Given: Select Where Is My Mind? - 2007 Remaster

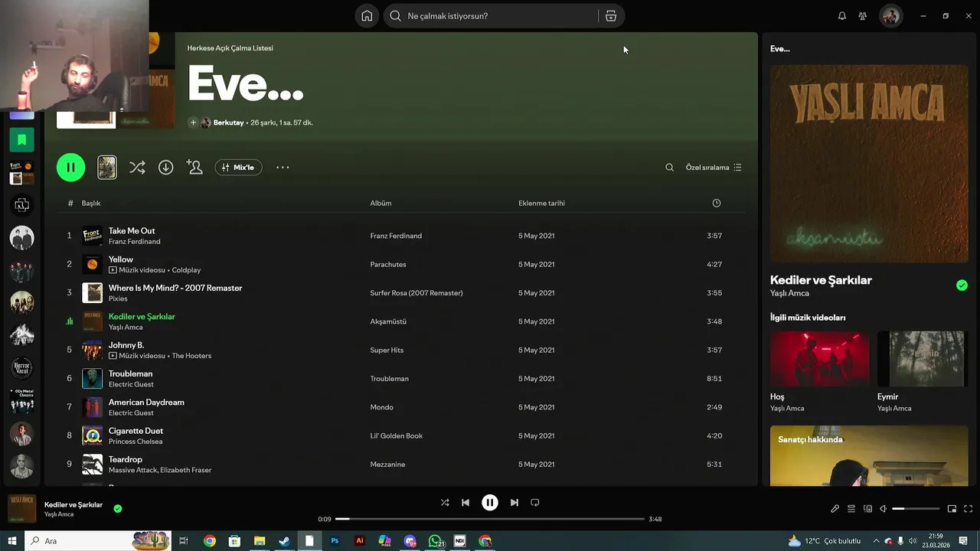Looking at the screenshot, I should [x=175, y=288].
